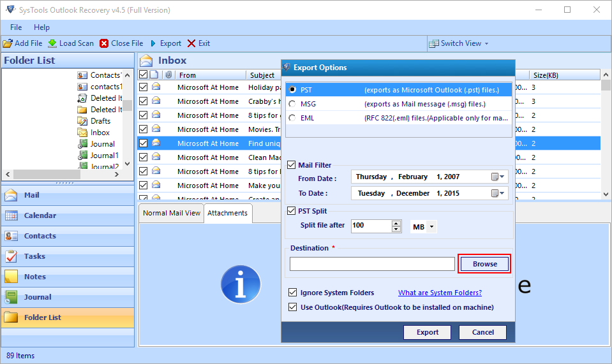Open the What are System Folders link
The width and height of the screenshot is (612, 364).
(x=440, y=293)
